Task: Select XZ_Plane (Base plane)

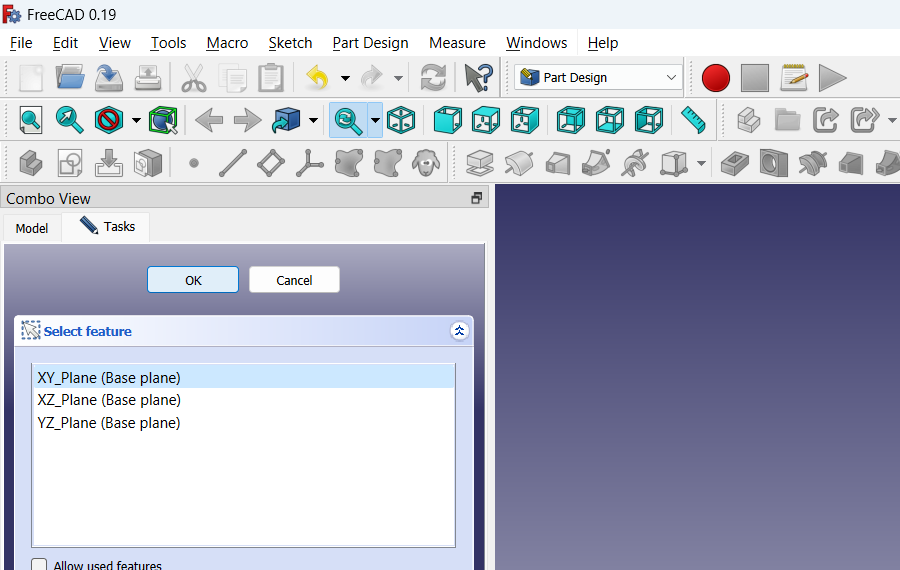Action: tap(244, 400)
